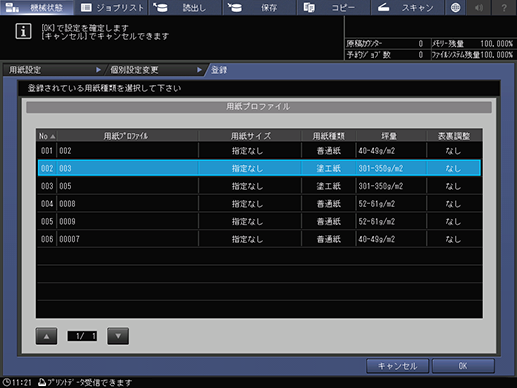Select profile row 003 named 005

(259, 186)
